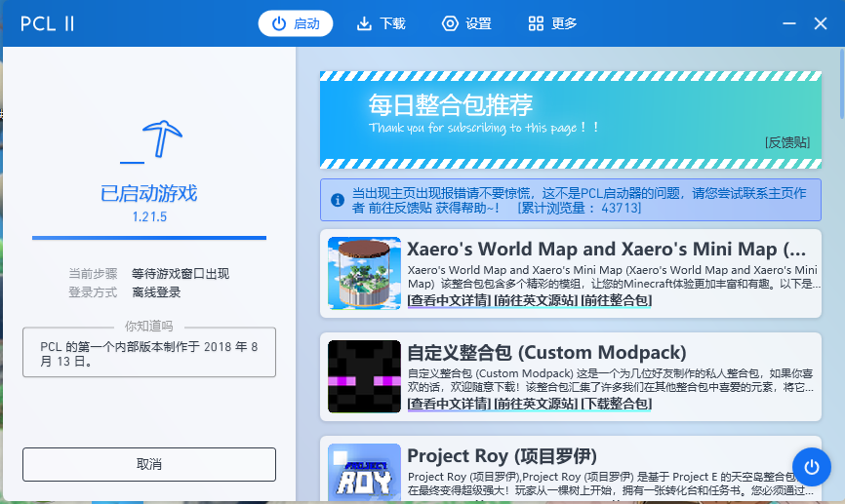View 查看中文详情 for Xaero's World Map
Screen dimensions: 845x504
(450, 300)
